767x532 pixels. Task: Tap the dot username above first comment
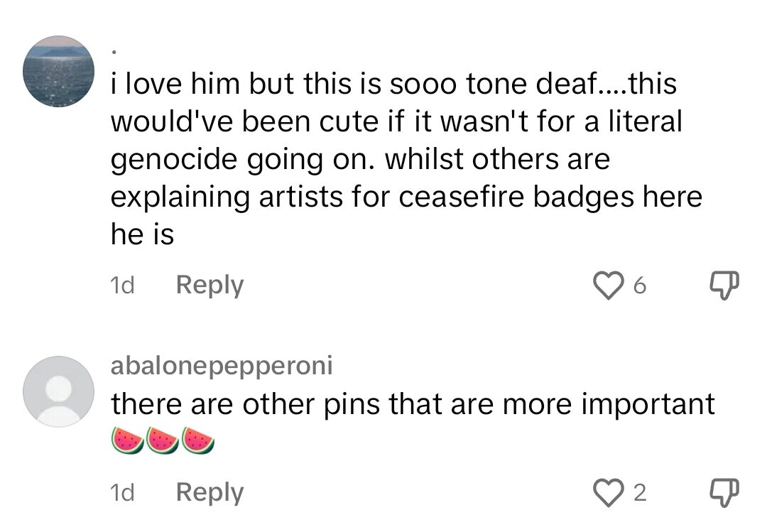tap(115, 54)
